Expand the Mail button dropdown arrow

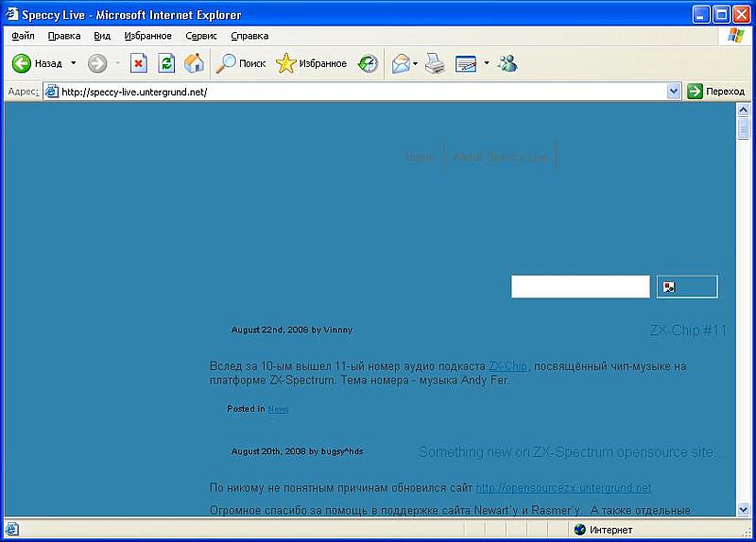tap(416, 63)
